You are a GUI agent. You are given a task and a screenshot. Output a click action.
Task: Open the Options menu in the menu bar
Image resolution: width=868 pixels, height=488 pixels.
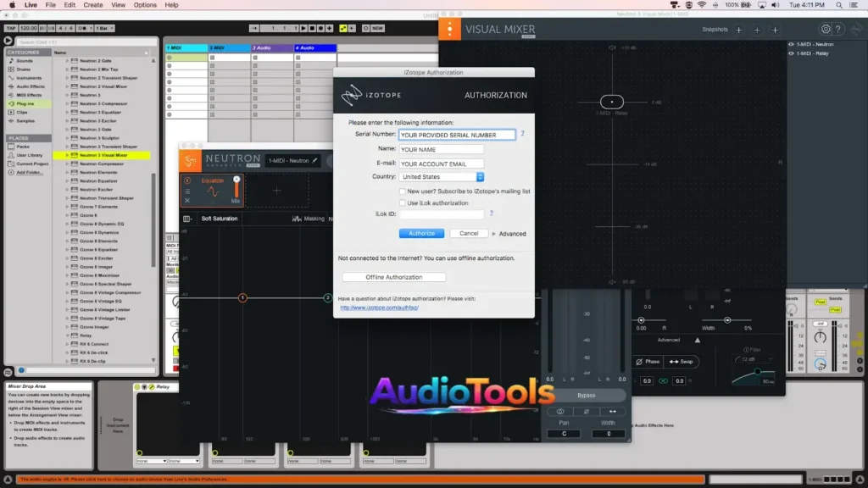tap(144, 4)
